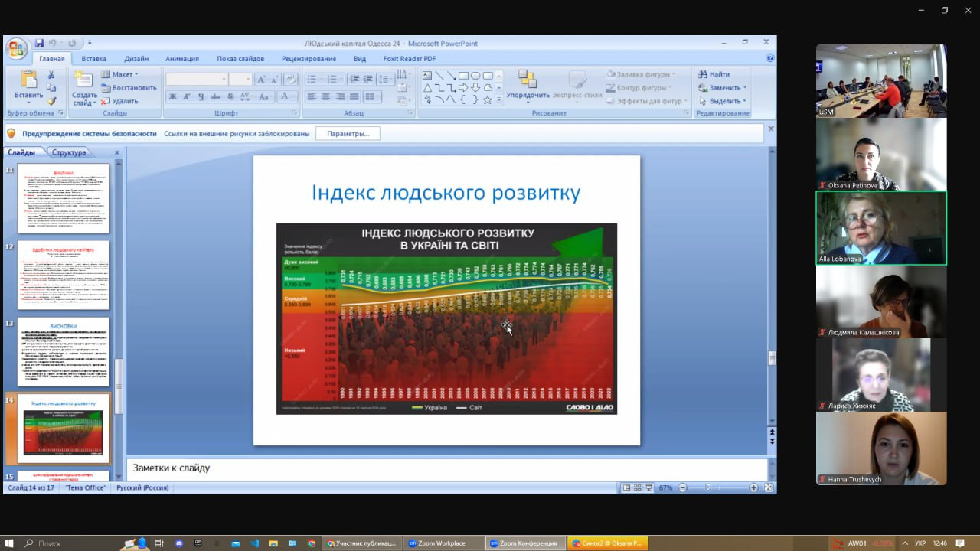Click the zoom slider in status bar
This screenshot has height=551, width=980.
(x=708, y=487)
